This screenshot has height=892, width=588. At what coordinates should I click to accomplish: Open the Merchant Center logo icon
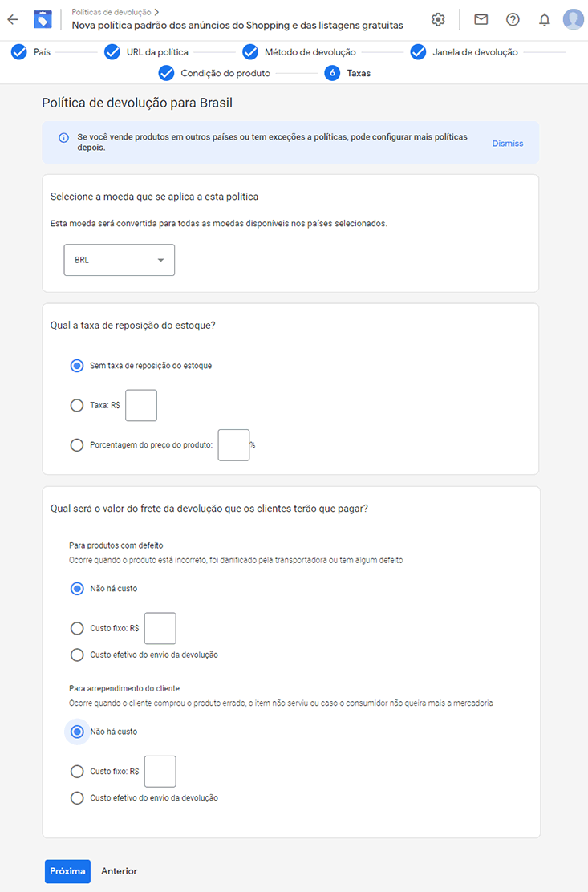pos(43,19)
